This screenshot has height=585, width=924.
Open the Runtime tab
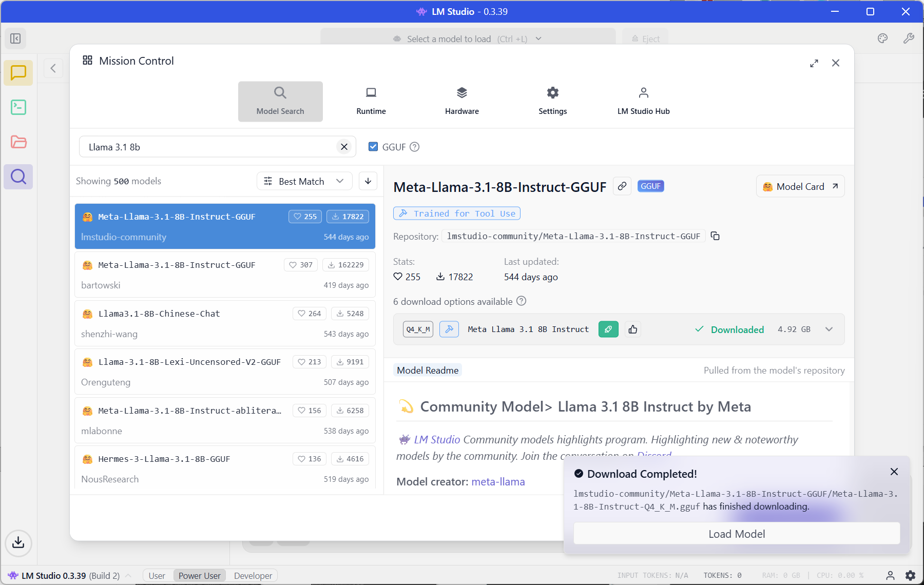371,102
